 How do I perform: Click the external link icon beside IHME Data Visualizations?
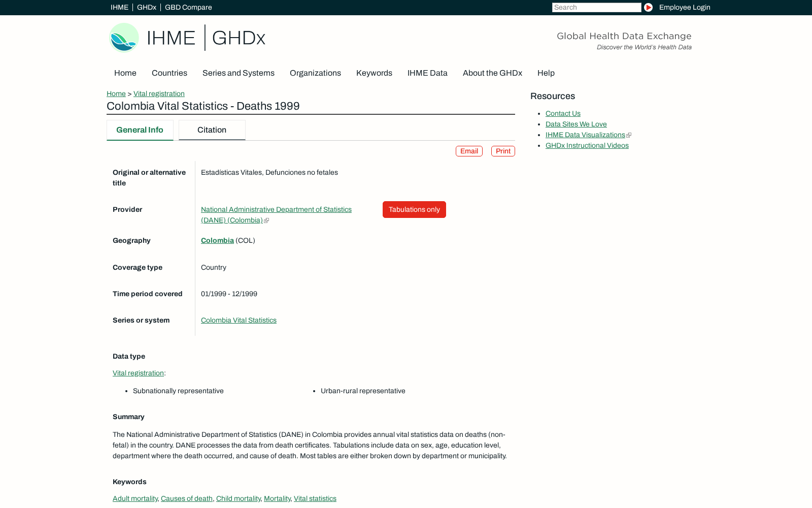tap(629, 135)
